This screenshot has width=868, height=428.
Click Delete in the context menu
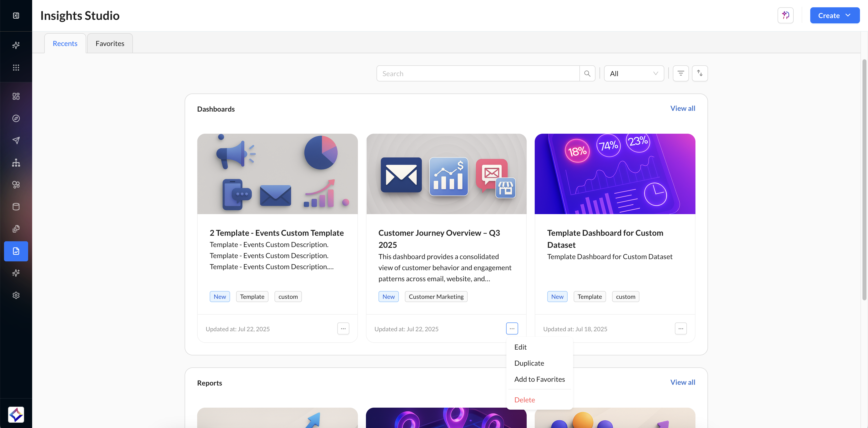point(524,400)
